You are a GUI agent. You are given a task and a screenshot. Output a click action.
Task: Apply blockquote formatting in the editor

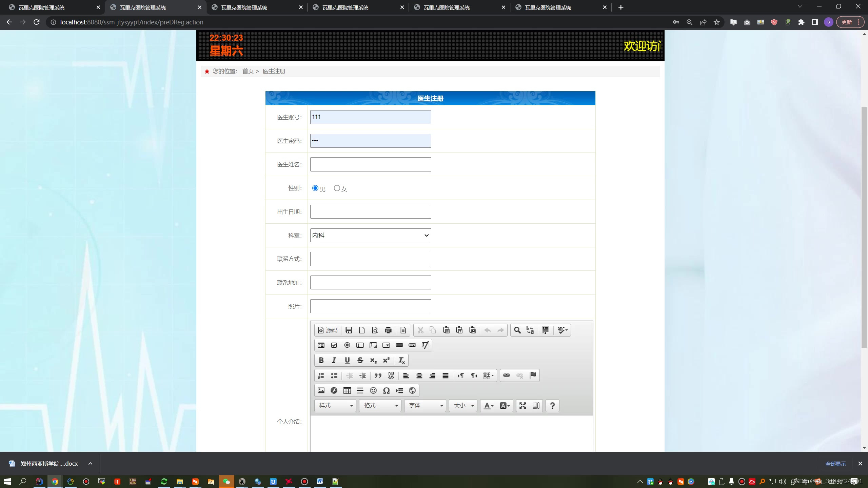(378, 375)
